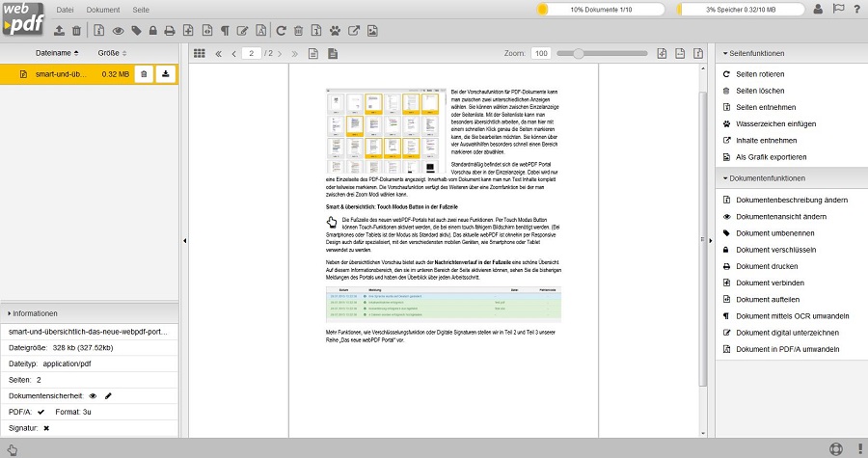The width and height of the screenshot is (868, 458).
Task: Open the page thumbnail grid view
Action: pyautogui.click(x=200, y=53)
